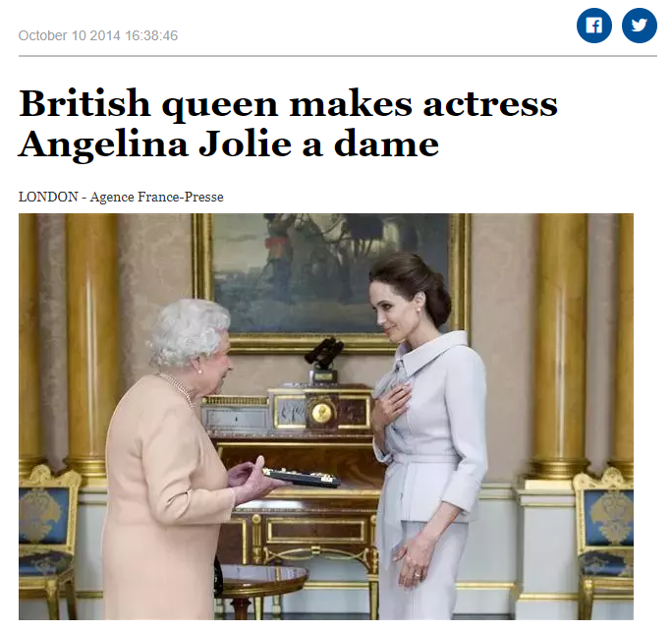
Task: Click the October 10 2014 publication date
Action: (70, 35)
